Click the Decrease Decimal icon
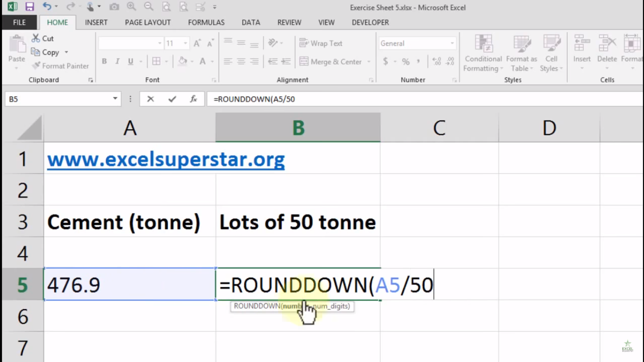This screenshot has height=362, width=644. [450, 61]
